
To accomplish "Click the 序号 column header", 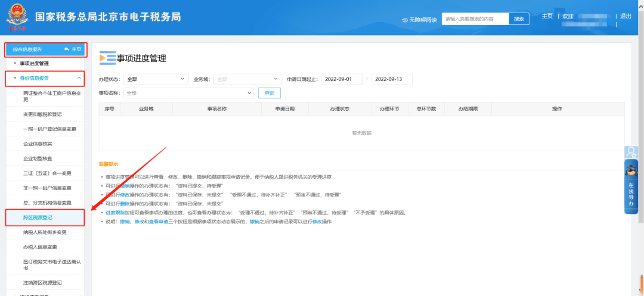I will click(109, 108).
